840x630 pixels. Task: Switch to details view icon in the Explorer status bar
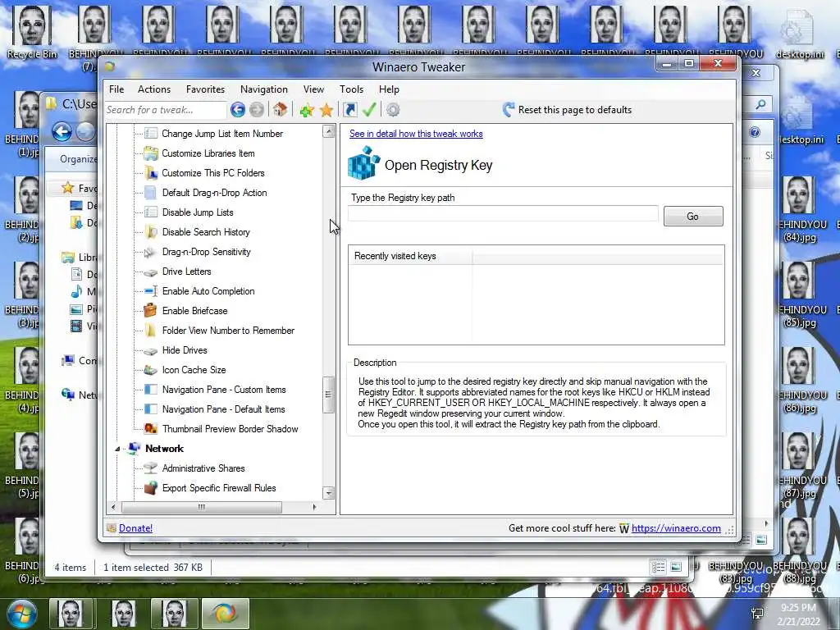(x=659, y=567)
